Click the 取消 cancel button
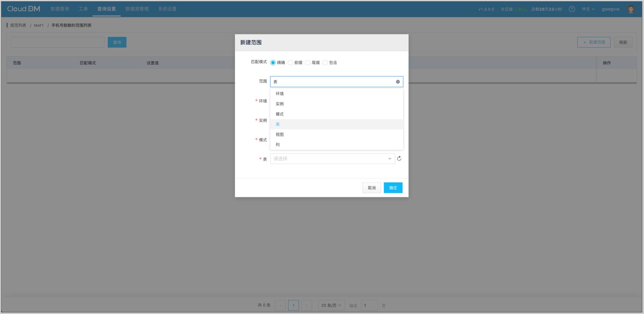 (372, 188)
